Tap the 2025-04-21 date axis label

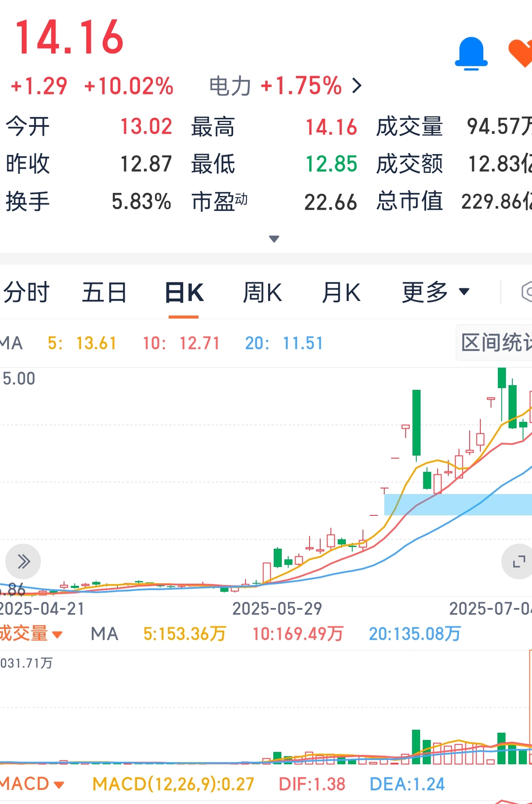tap(42, 608)
